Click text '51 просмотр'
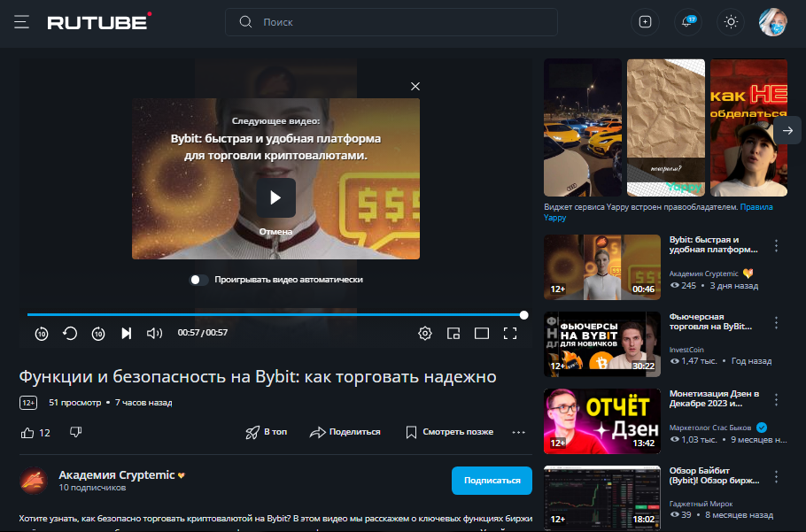Image resolution: width=806 pixels, height=532 pixels. pos(75,403)
